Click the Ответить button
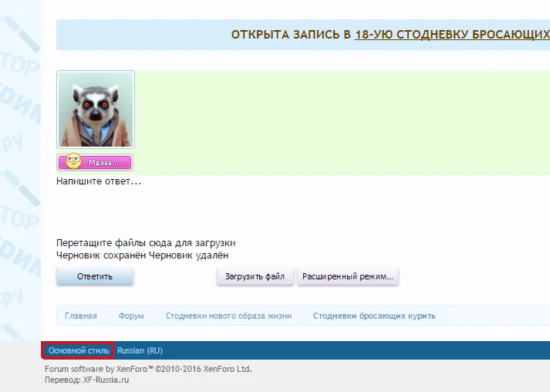The width and height of the screenshot is (550, 392). click(95, 276)
